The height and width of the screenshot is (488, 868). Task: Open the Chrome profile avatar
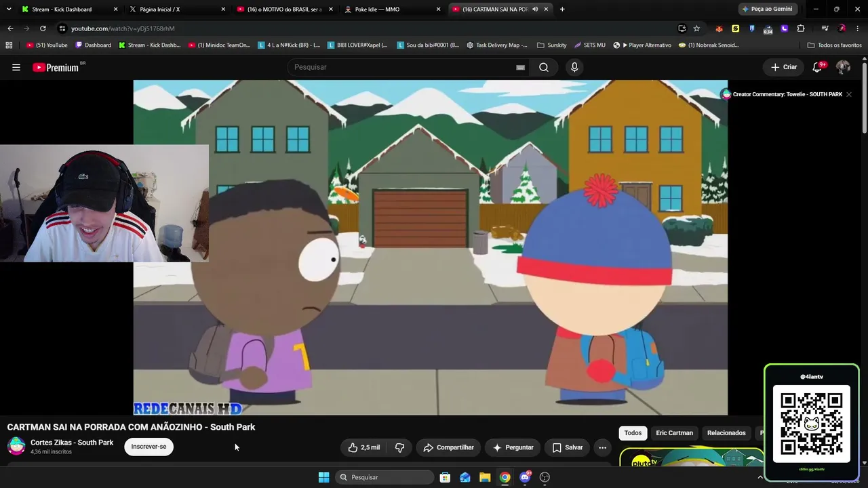point(842,28)
